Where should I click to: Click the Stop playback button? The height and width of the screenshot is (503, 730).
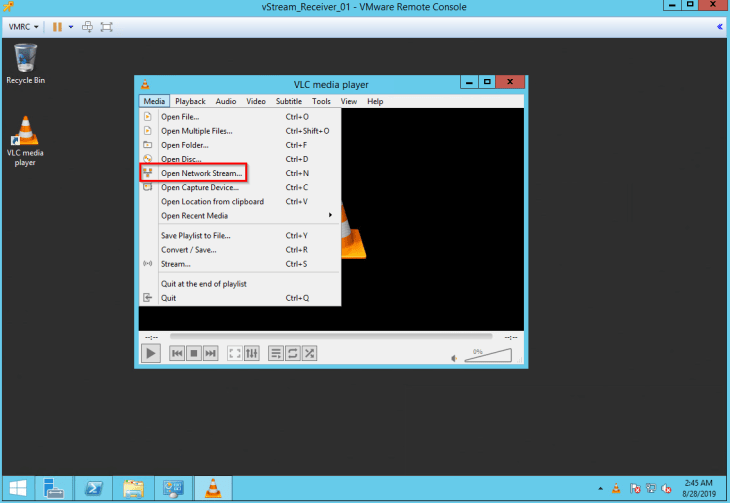pyautogui.click(x=194, y=353)
